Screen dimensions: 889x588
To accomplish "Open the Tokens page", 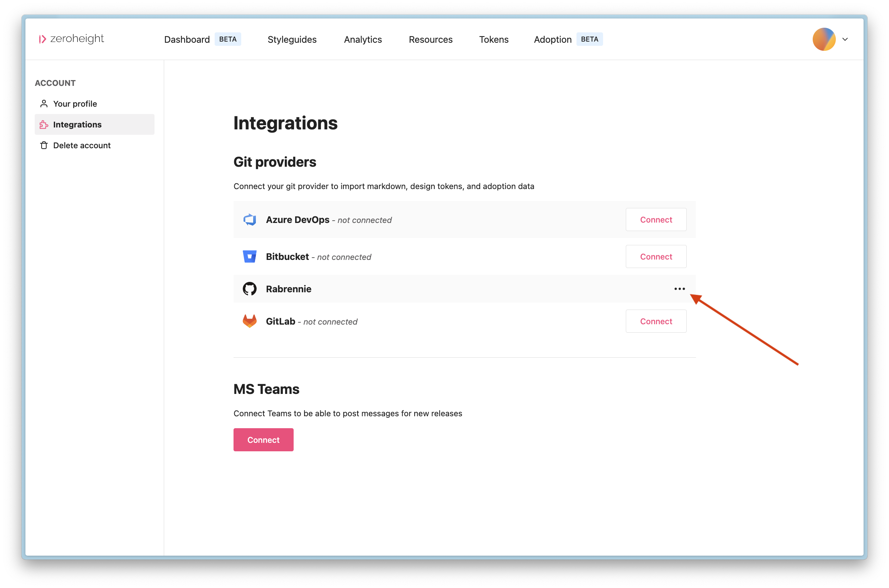I will tap(494, 39).
